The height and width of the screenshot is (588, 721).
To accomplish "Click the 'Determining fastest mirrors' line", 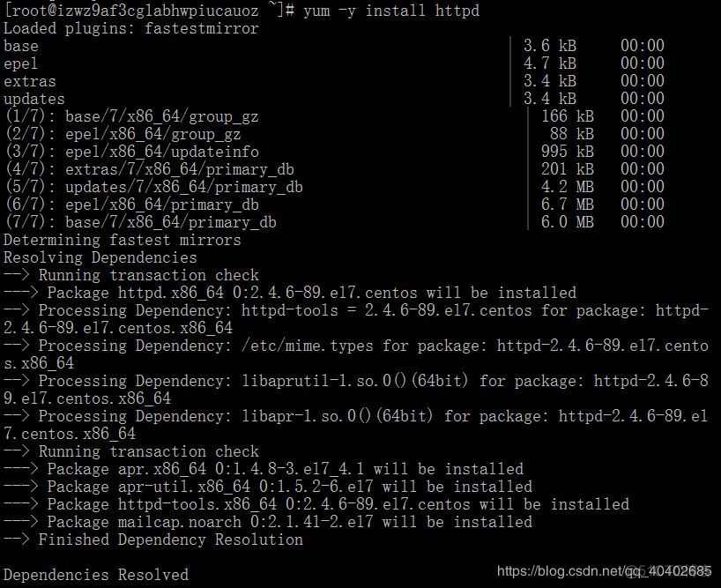I will coord(123,240).
